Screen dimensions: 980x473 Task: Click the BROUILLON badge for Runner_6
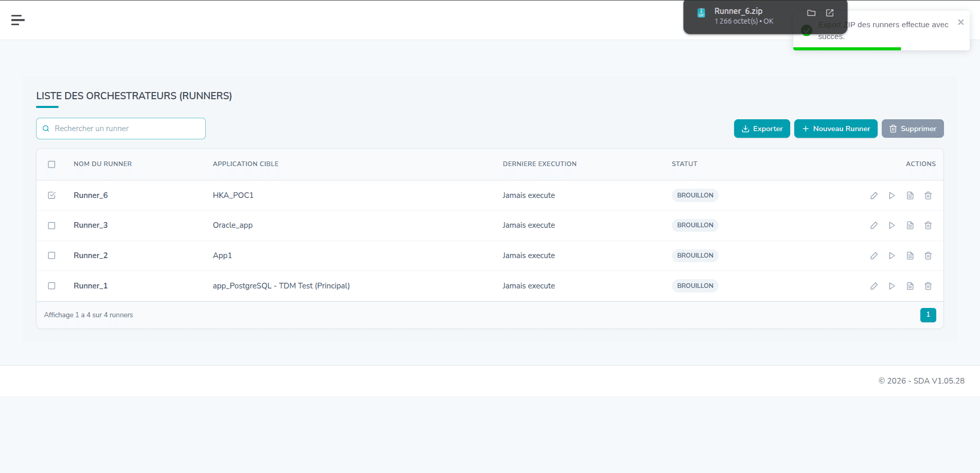point(695,195)
